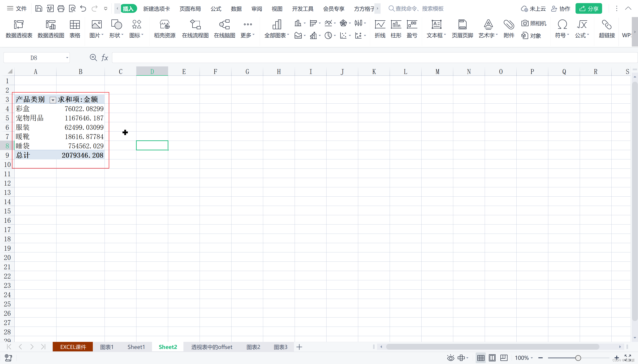638x364 pixels.
Task: Open the 文件 file menu
Action: tap(17, 9)
